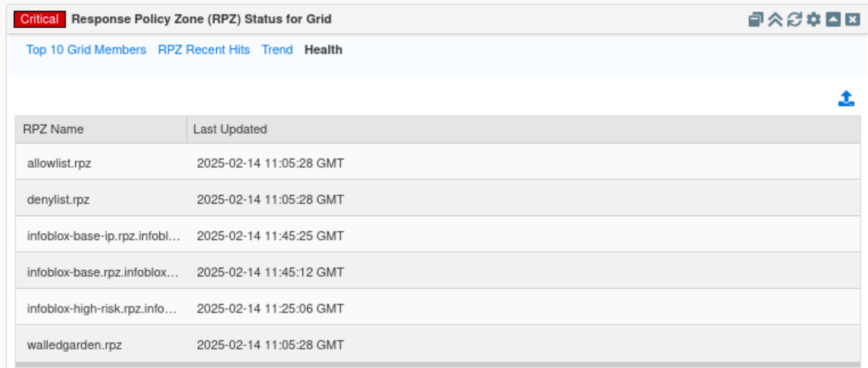Select the denylist.rpz row

tap(59, 200)
